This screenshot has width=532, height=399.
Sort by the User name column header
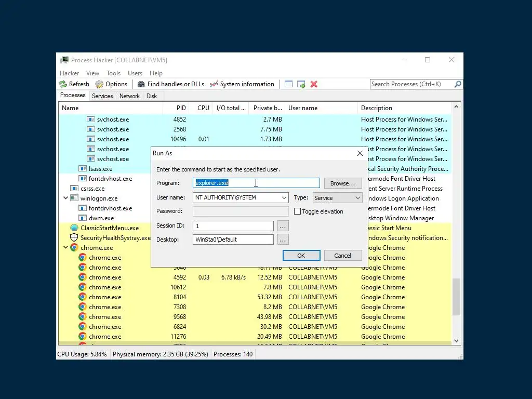pos(321,108)
